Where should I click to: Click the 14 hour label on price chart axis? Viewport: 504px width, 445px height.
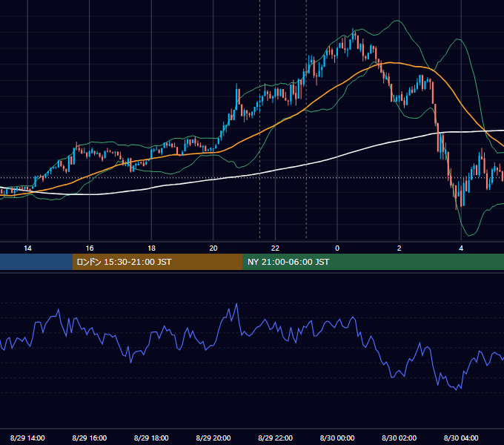pos(27,248)
